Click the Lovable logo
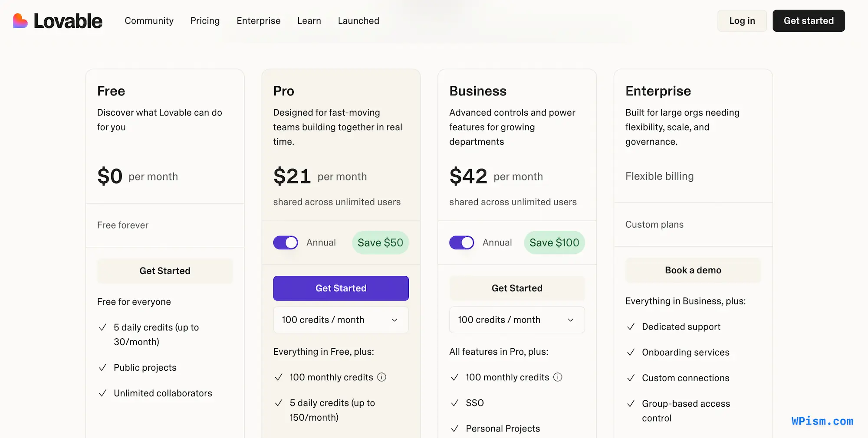 [x=57, y=20]
